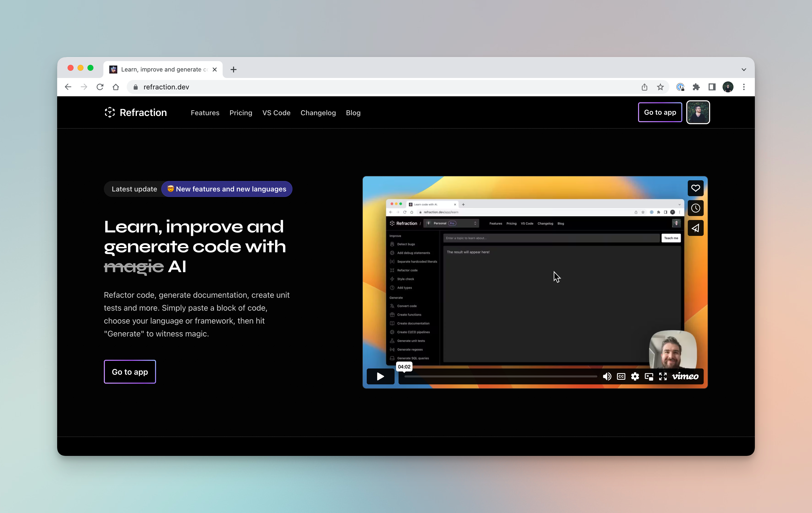Click the video progress bar
812x513 pixels.
(x=500, y=376)
